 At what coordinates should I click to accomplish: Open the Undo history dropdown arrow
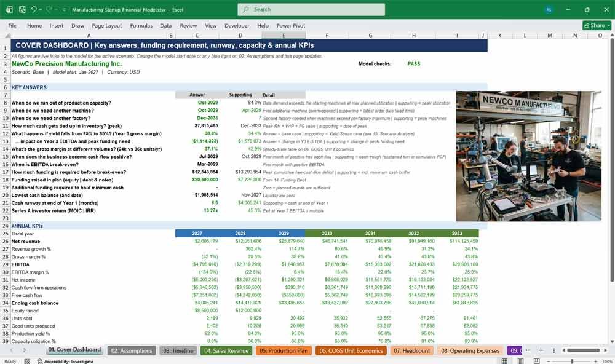coord(40,9)
